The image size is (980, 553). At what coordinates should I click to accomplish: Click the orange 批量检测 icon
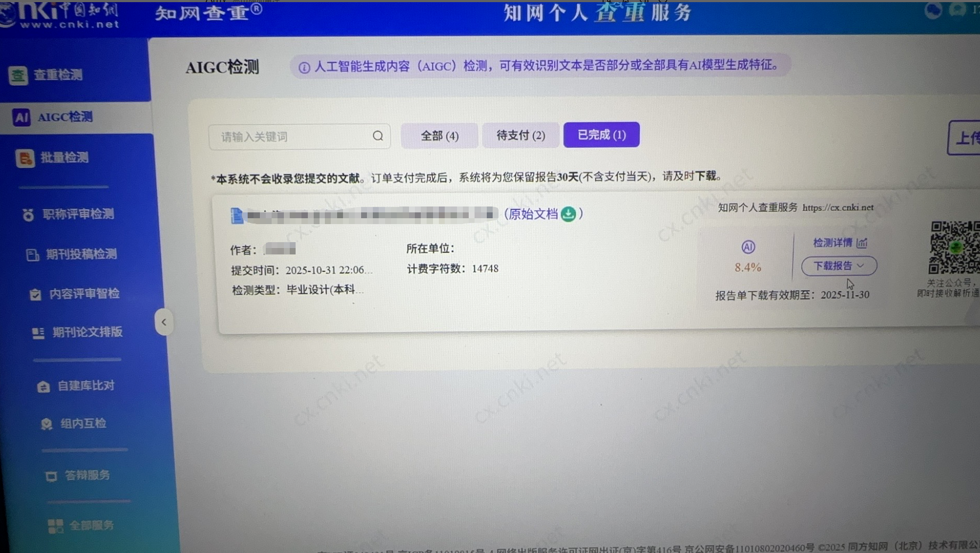25,158
